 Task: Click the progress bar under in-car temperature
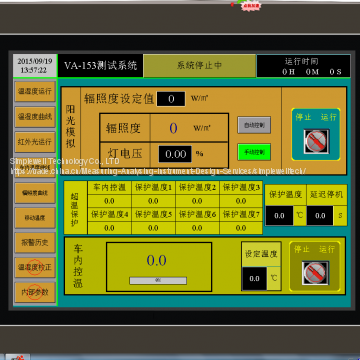(158, 281)
